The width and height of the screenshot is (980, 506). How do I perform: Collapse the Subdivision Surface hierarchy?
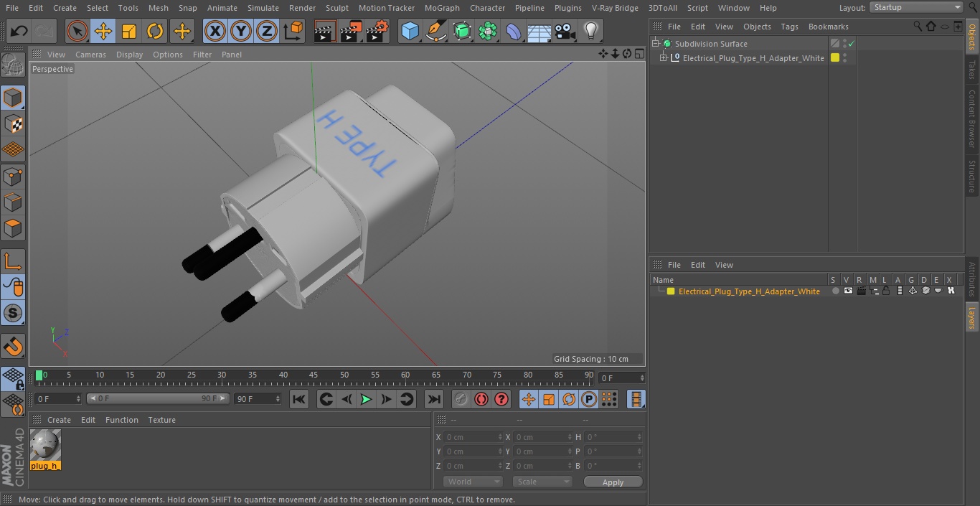click(x=655, y=44)
